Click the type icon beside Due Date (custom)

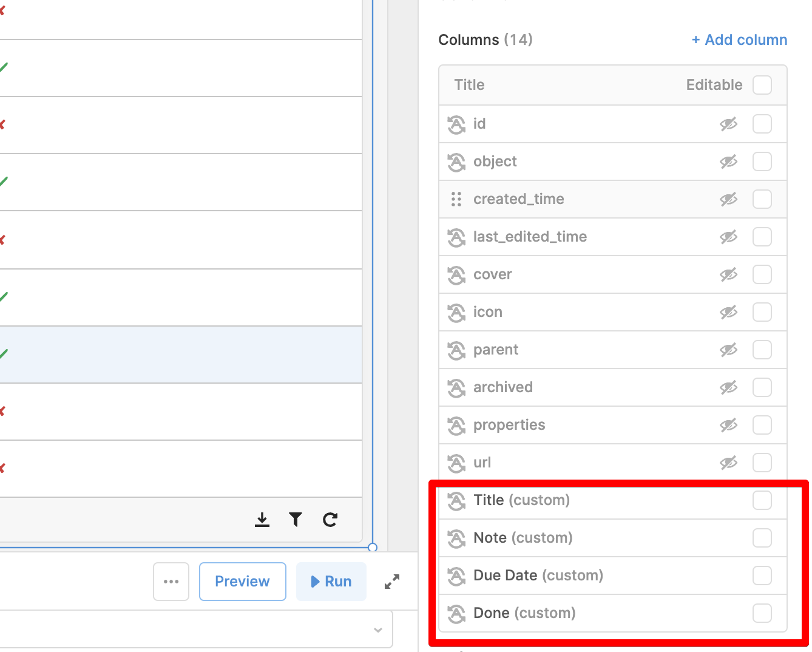tap(456, 576)
